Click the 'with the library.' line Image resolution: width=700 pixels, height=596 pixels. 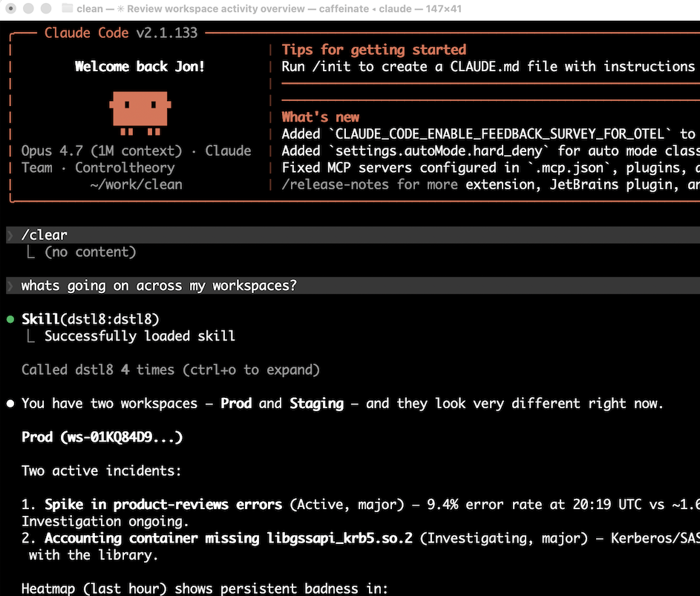tap(94, 555)
